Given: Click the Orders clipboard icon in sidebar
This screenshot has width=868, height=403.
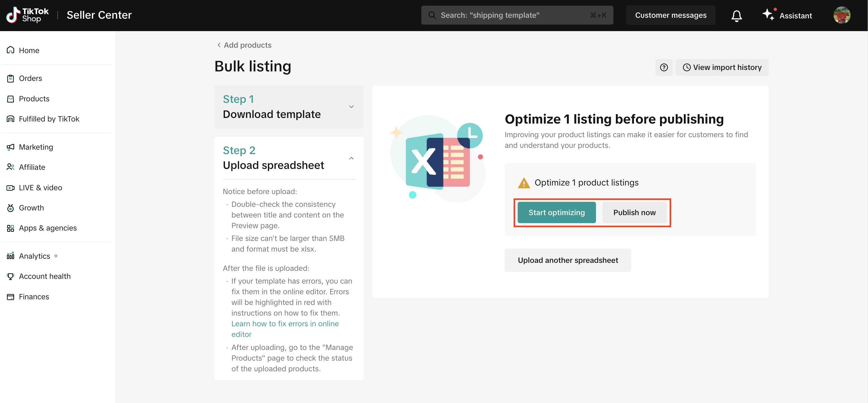Looking at the screenshot, I should coord(10,79).
